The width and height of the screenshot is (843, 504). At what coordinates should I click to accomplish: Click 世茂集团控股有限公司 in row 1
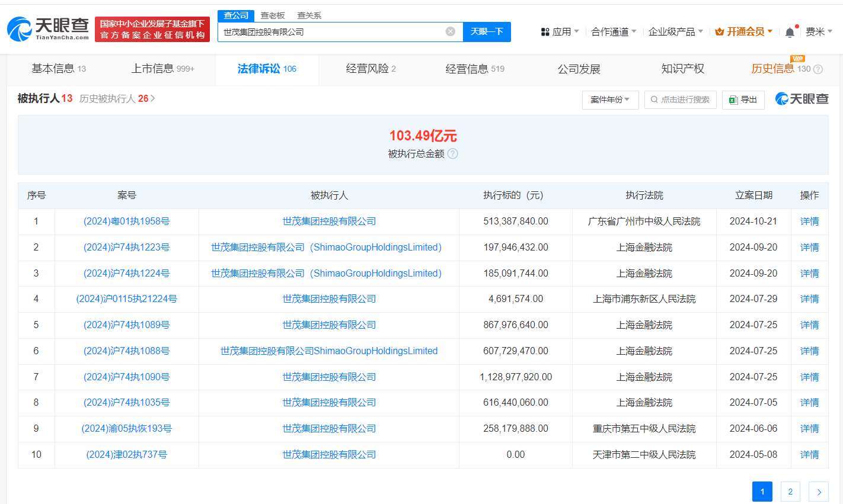[x=329, y=221]
